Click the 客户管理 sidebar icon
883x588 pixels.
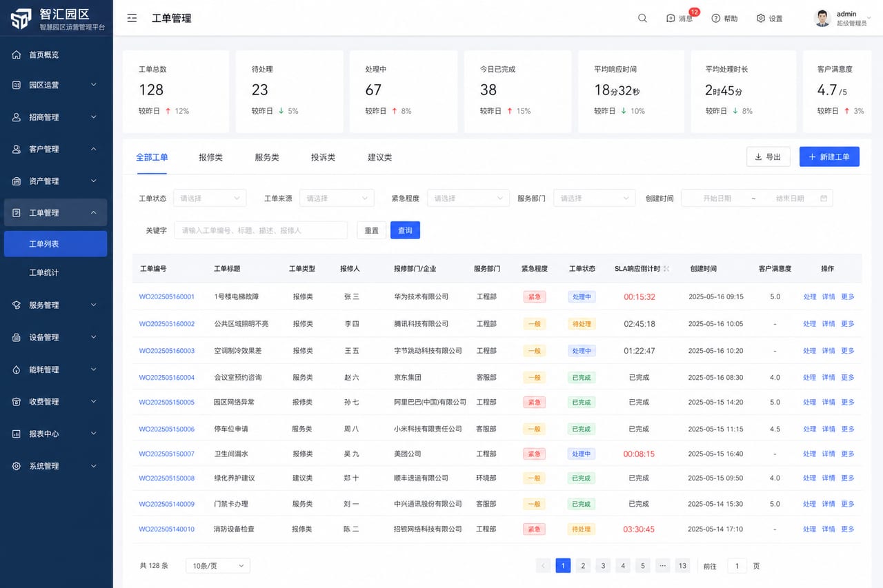click(x=17, y=149)
